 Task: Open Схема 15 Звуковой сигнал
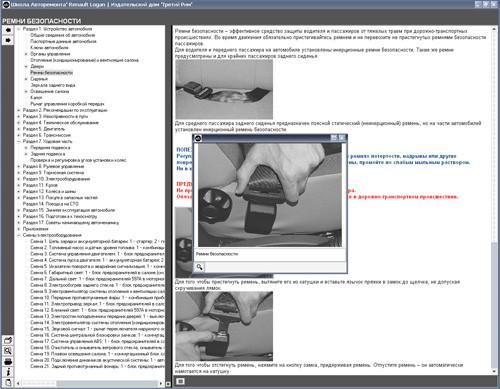97,329
